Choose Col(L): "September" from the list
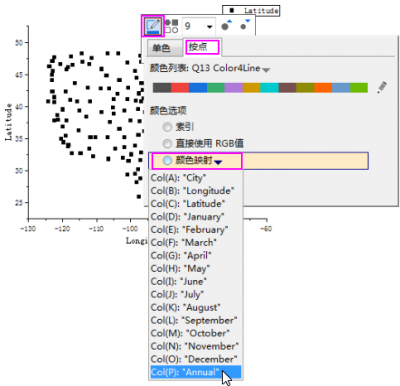 [x=195, y=320]
